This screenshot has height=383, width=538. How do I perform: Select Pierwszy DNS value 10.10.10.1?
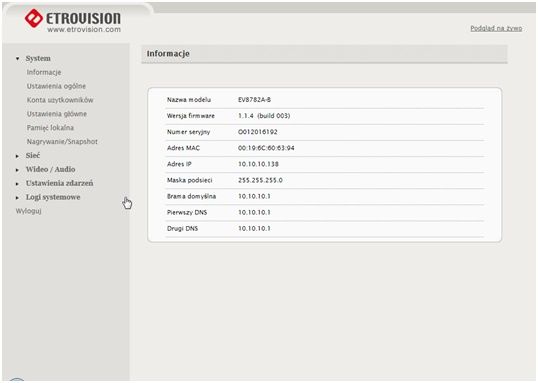click(x=254, y=212)
